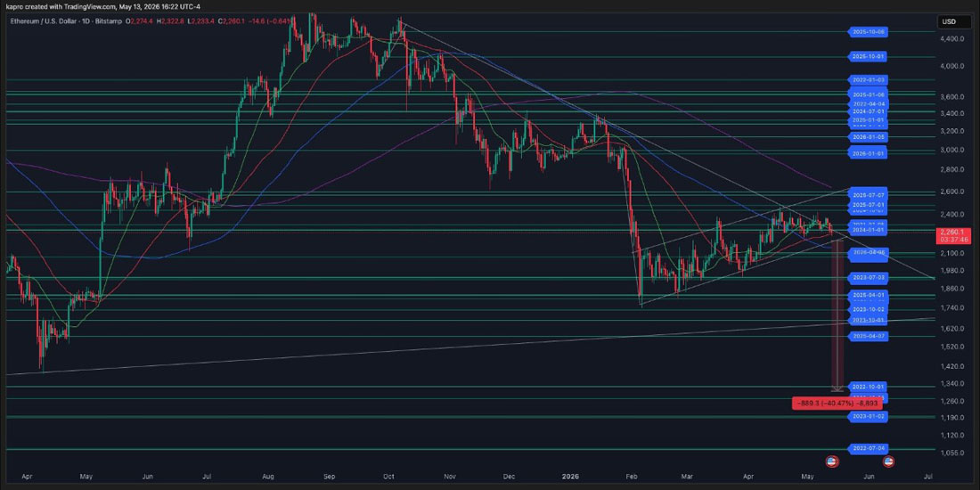Select the 2023-01-02 level label
980x490 pixels.
point(869,416)
